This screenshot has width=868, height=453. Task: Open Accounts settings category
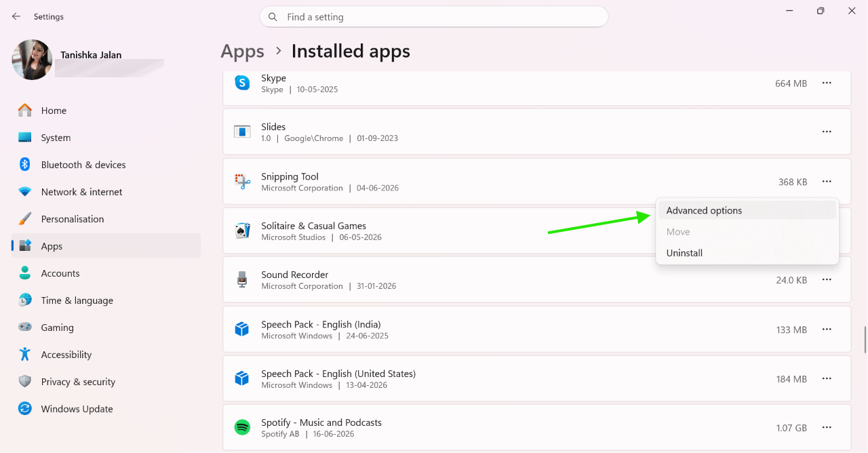pos(106,273)
